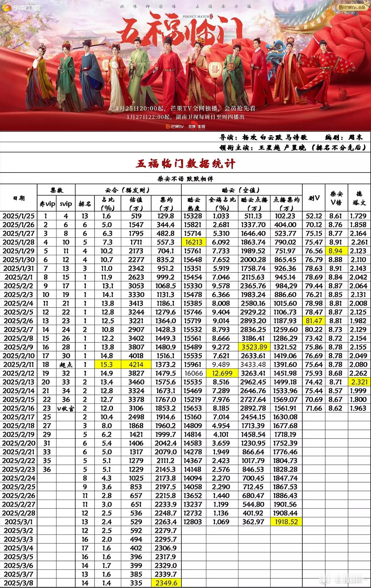Click the highlighted 1918.52 cell

point(286,522)
